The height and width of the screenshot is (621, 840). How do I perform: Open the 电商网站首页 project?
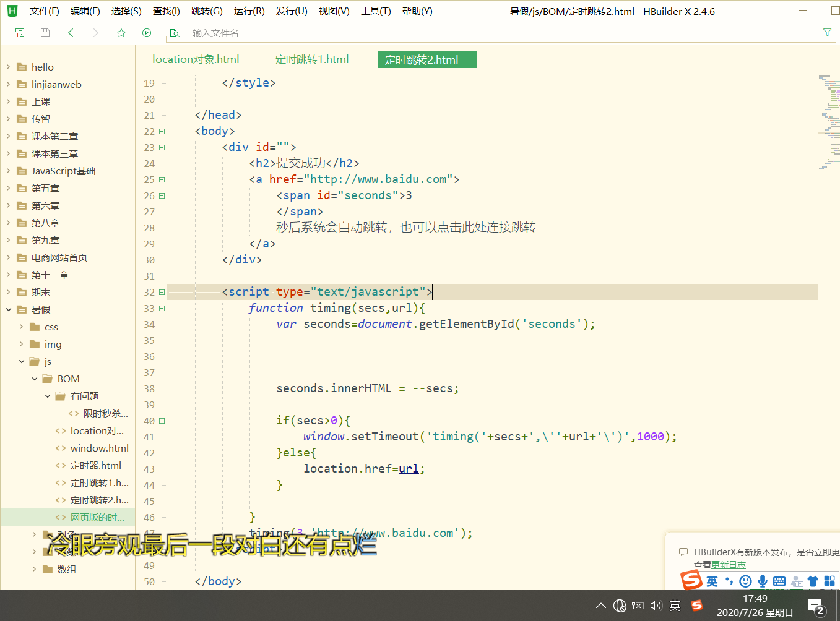(59, 257)
